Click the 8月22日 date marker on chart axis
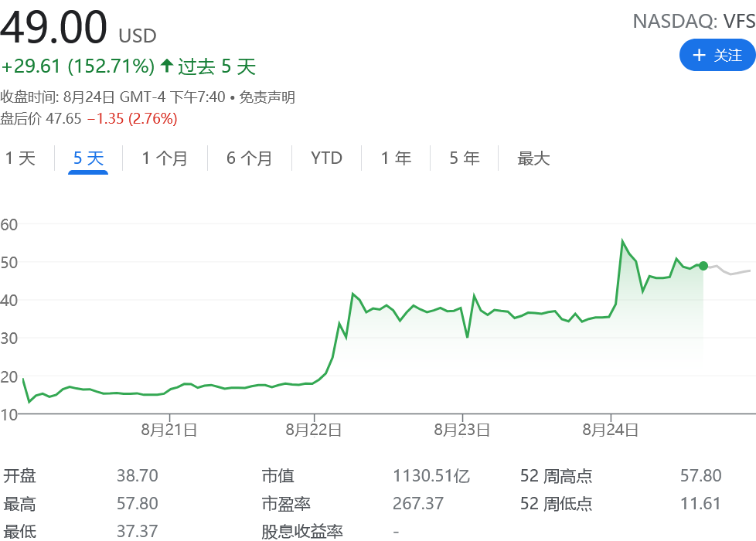The width and height of the screenshot is (756, 541). [x=314, y=430]
